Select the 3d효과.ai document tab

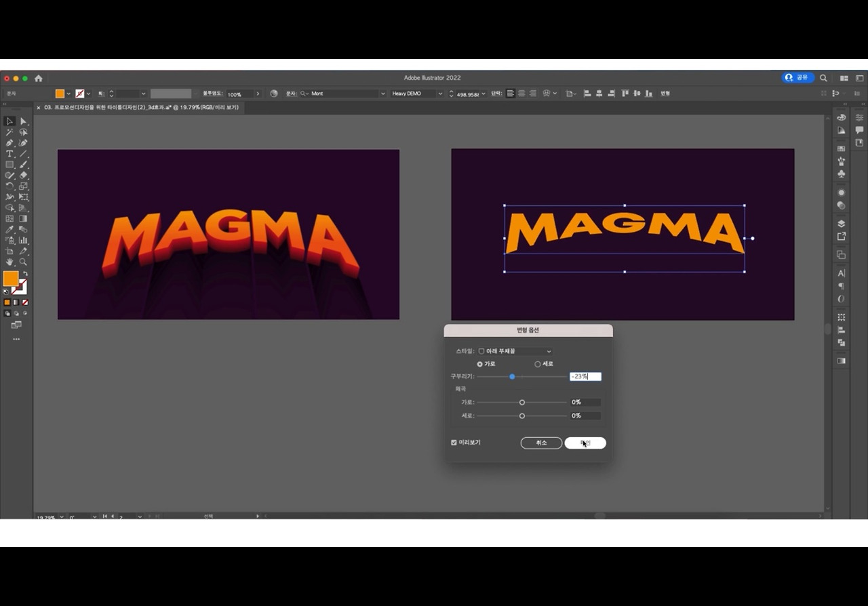pos(141,107)
